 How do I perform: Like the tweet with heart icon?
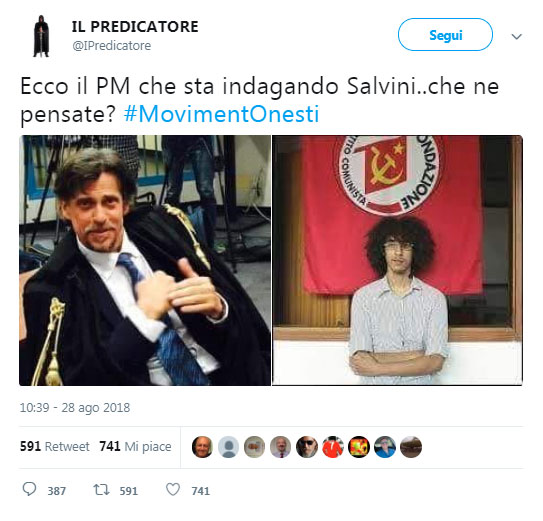(173, 489)
